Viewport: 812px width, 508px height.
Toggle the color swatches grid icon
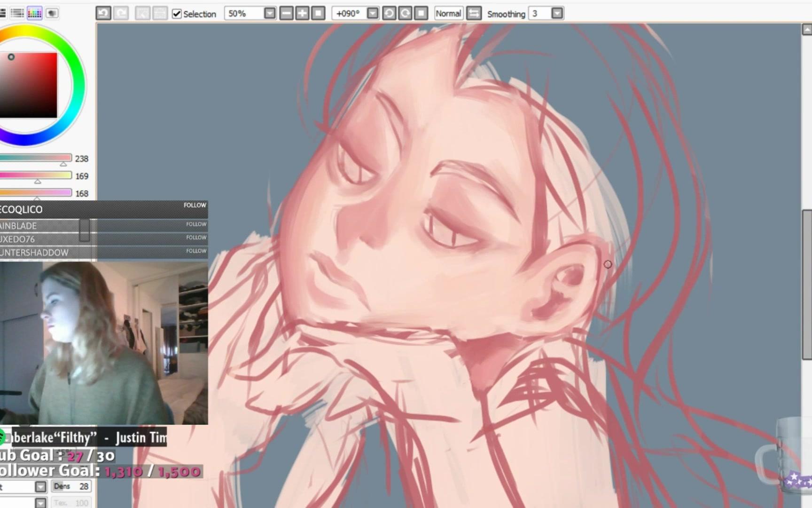coord(35,13)
